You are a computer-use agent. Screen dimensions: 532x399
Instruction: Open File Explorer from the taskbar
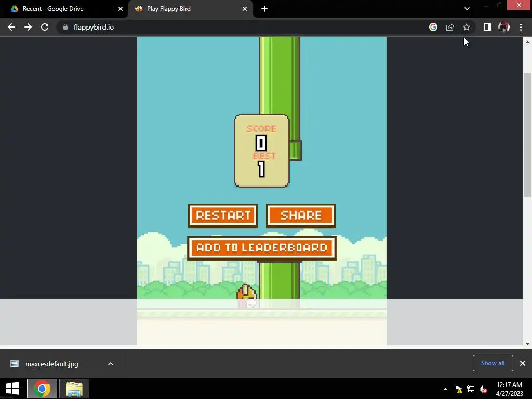74,389
